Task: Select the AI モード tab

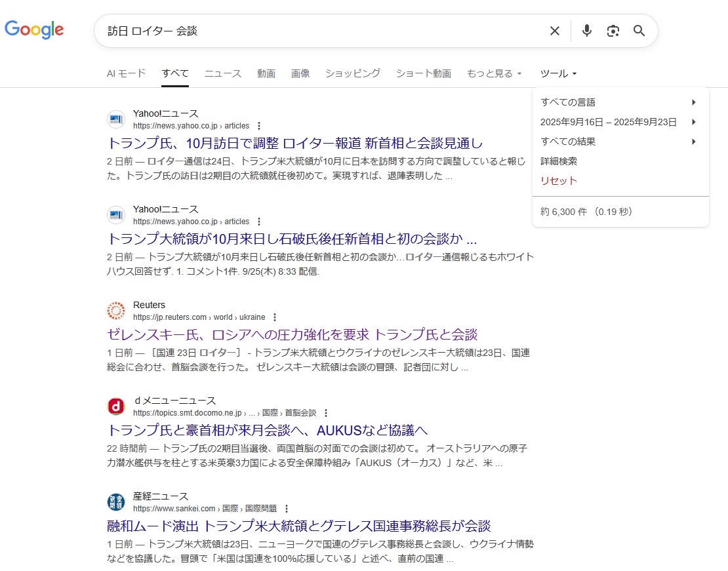Action: pos(126,73)
